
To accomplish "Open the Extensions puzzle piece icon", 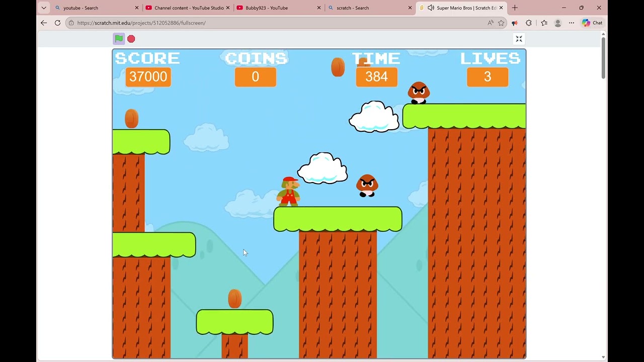I will [x=529, y=23].
